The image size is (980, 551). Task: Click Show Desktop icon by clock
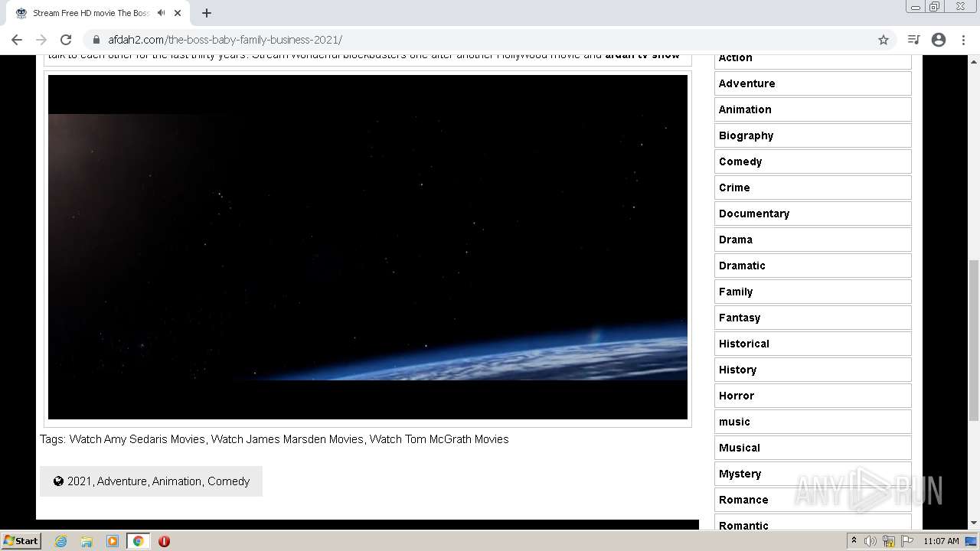pyautogui.click(x=972, y=541)
